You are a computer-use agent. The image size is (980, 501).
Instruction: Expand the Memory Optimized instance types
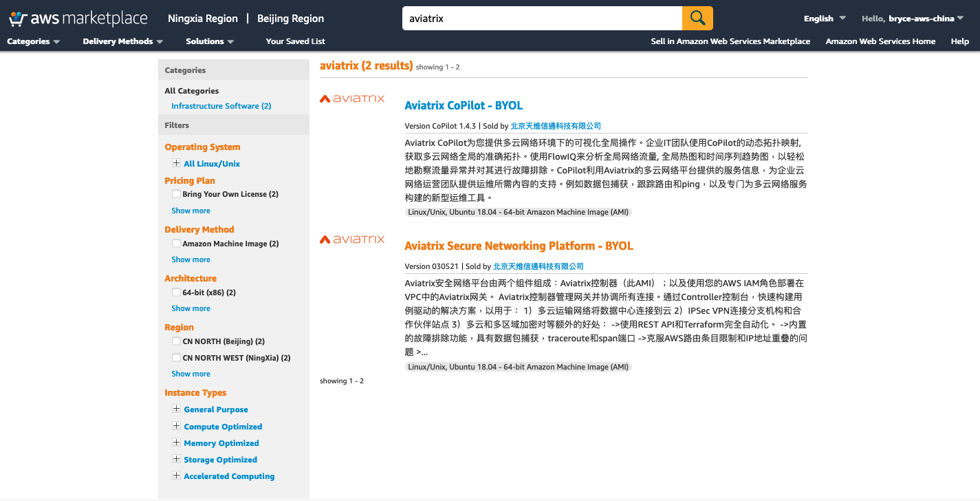coord(176,443)
